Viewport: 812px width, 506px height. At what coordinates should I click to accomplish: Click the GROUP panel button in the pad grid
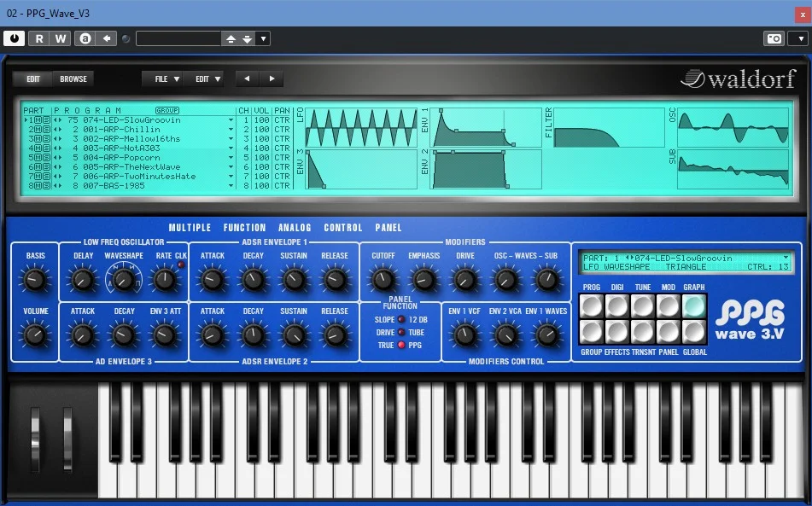pyautogui.click(x=592, y=332)
